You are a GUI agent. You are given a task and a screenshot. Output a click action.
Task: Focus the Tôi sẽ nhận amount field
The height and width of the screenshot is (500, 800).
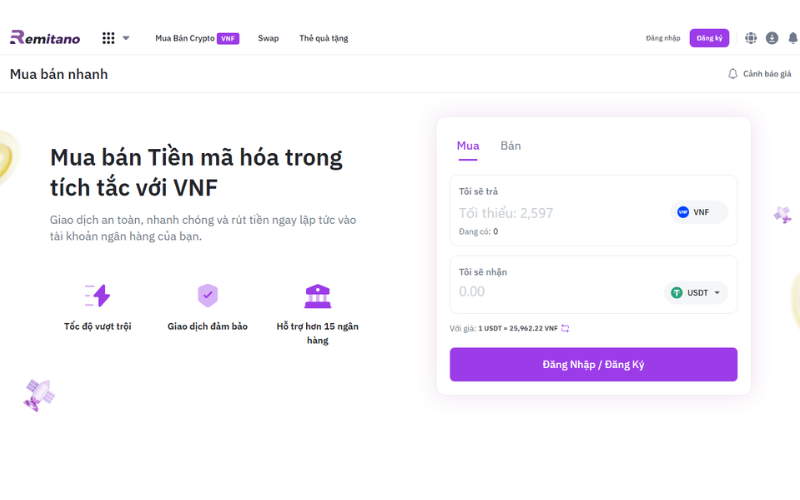pyautogui.click(x=559, y=292)
